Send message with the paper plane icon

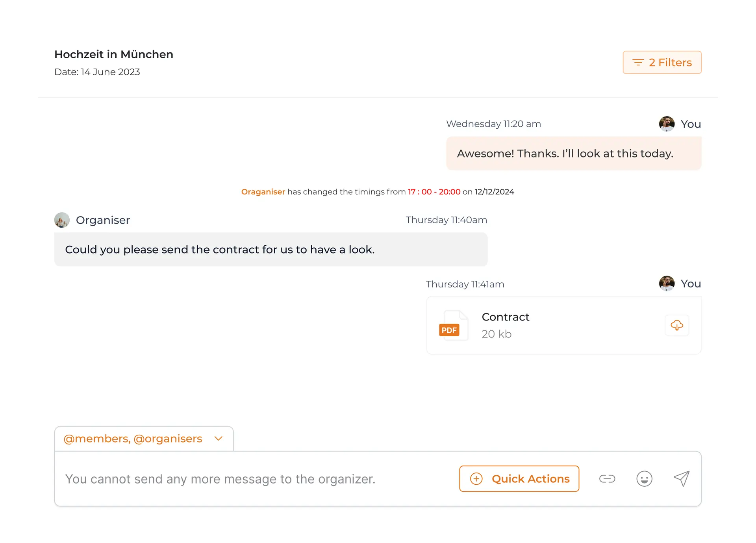[681, 479]
